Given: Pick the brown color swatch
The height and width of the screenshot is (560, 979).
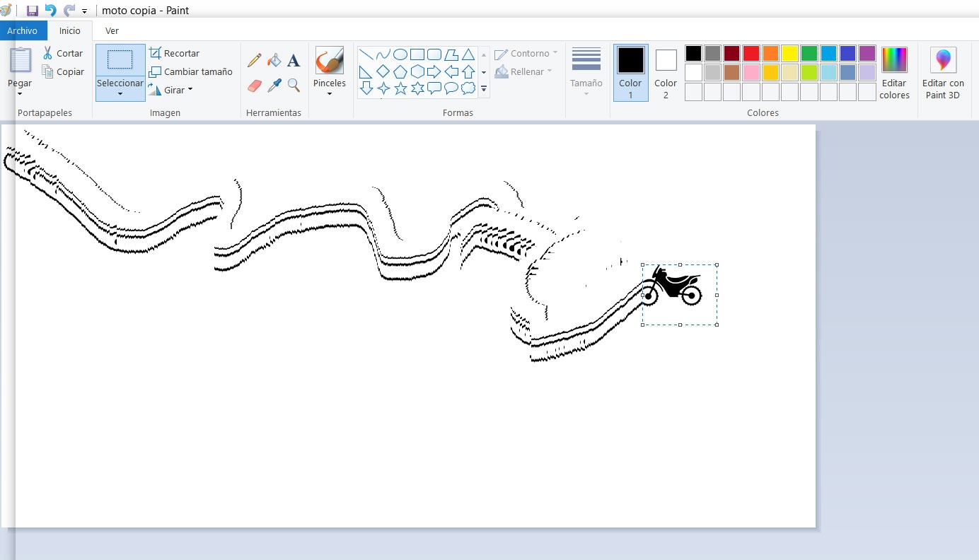Looking at the screenshot, I should pos(731,72).
